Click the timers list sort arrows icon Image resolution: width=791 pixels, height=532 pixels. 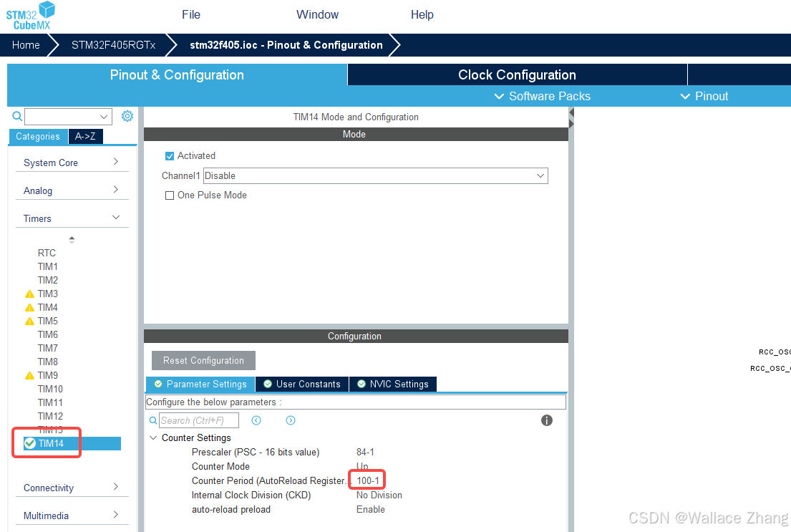(x=72, y=240)
